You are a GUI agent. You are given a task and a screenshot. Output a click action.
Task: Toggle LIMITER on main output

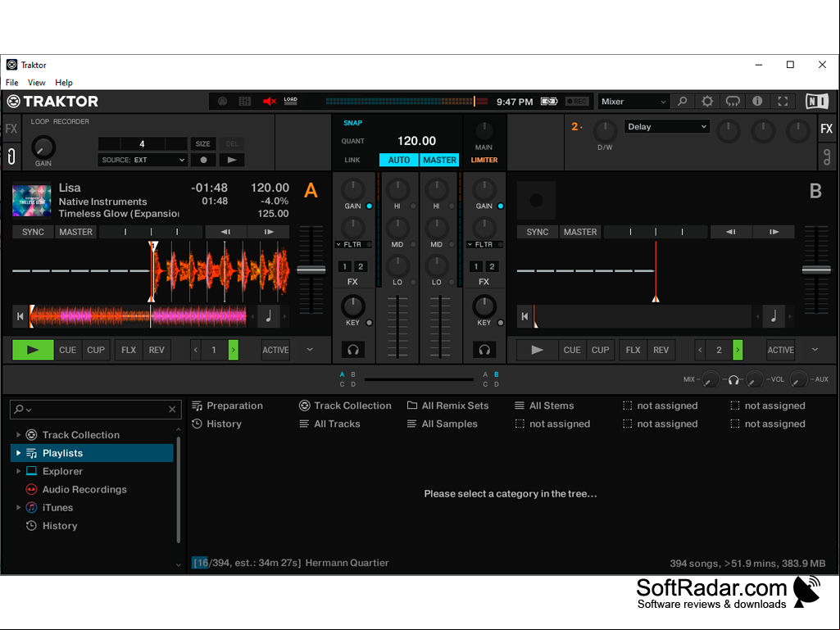484,160
